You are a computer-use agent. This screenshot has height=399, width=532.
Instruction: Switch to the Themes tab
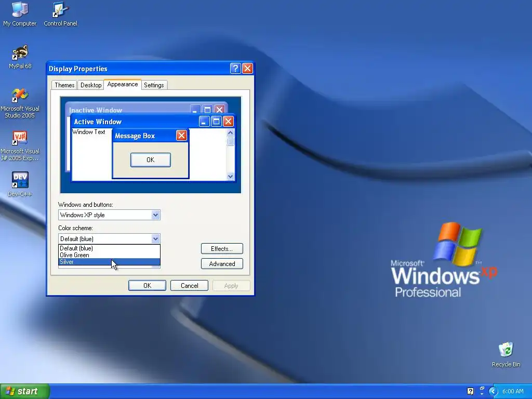click(x=64, y=85)
